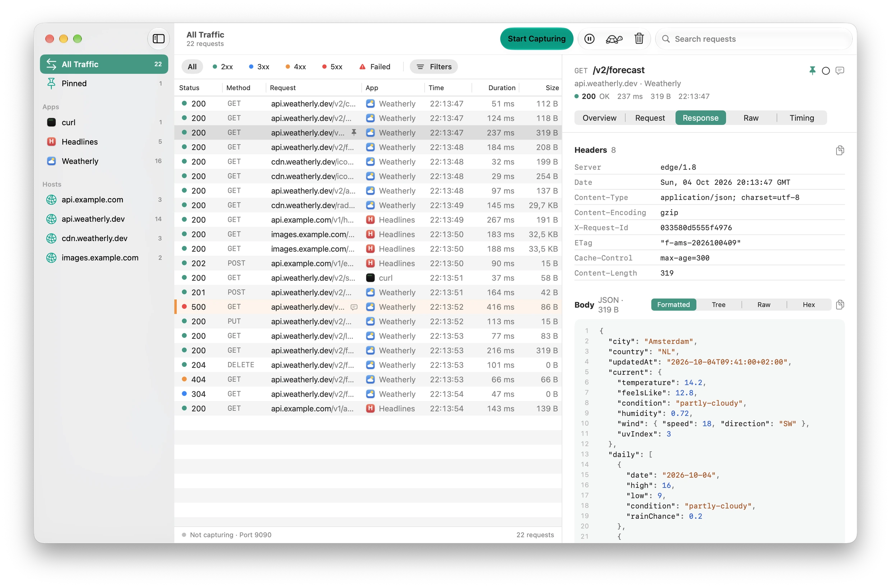This screenshot has height=588, width=891.
Task: Filter by host images.example.com
Action: [x=104, y=258]
